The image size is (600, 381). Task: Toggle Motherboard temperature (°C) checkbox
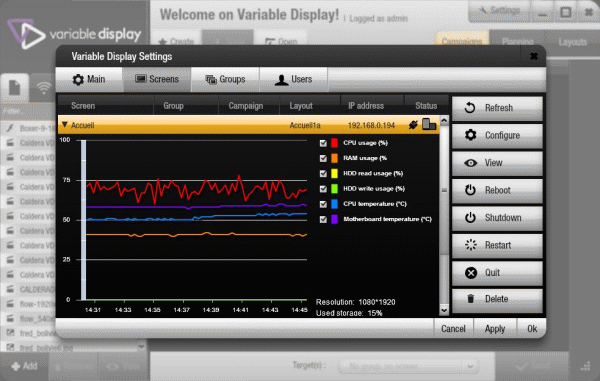[323, 220]
